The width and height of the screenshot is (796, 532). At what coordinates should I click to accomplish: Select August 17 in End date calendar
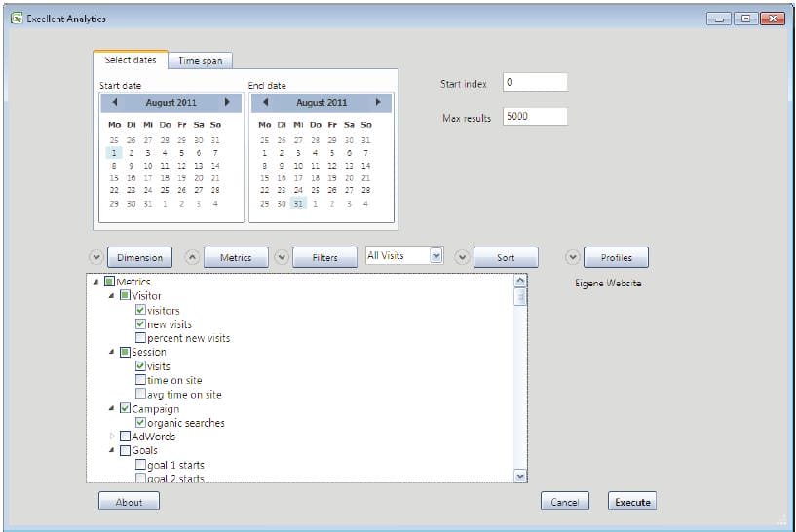pyautogui.click(x=298, y=178)
